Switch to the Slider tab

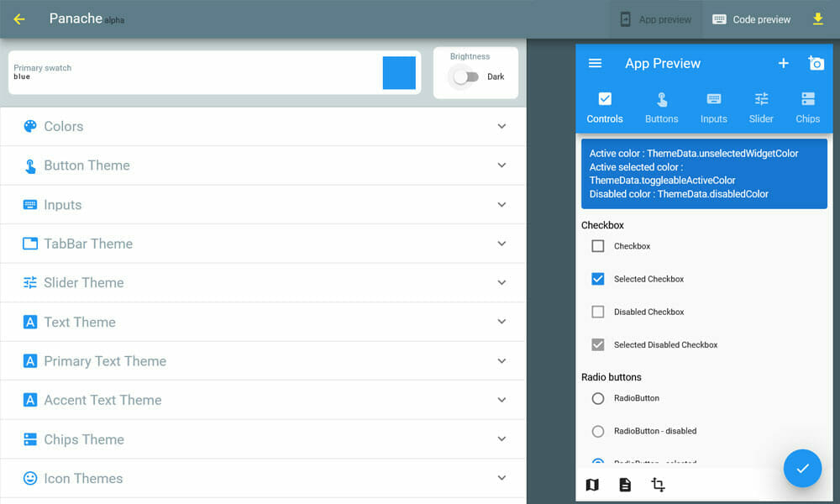pos(761,108)
